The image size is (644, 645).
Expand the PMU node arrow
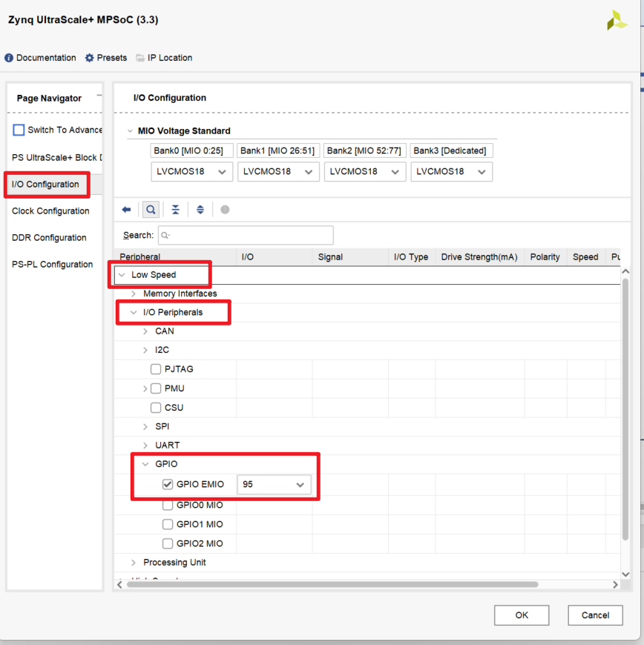coord(145,388)
